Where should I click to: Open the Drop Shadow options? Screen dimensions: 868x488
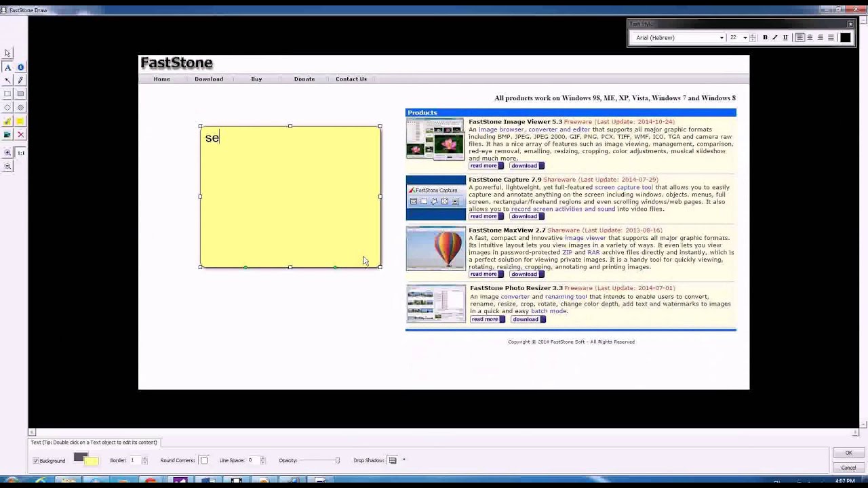click(393, 461)
